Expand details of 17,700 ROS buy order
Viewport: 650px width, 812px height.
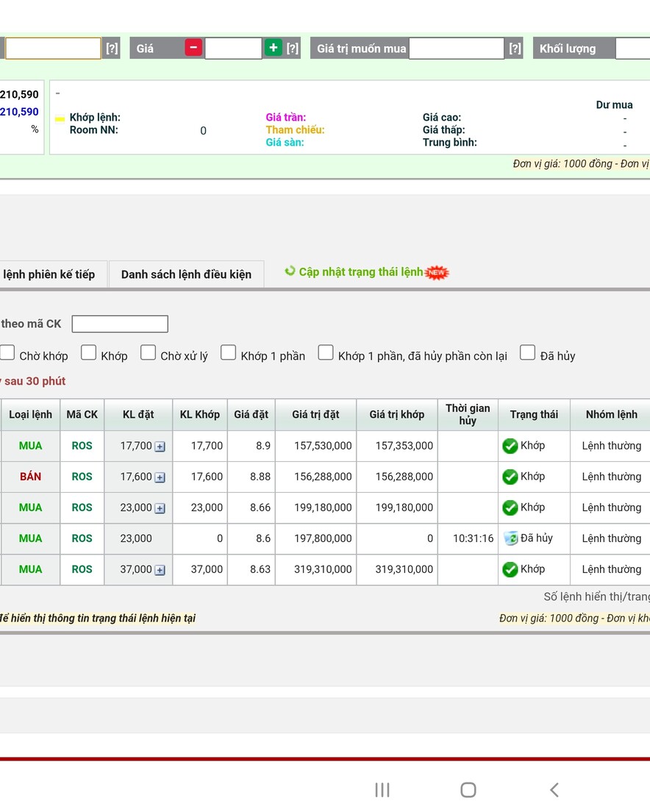point(160,446)
